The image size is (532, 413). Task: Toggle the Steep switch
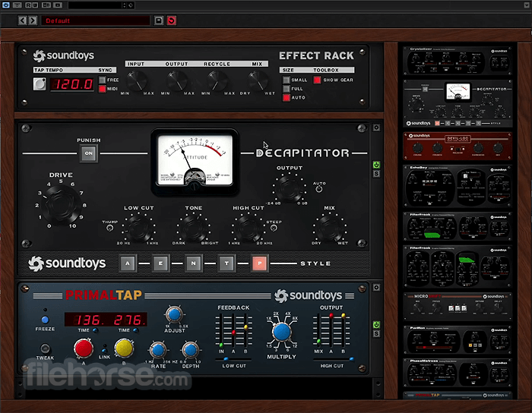click(x=274, y=228)
